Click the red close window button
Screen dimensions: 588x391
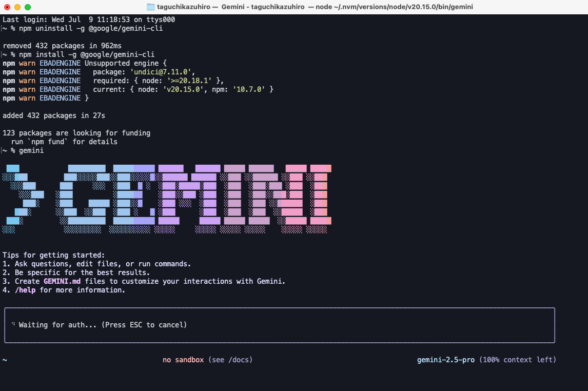pyautogui.click(x=7, y=7)
